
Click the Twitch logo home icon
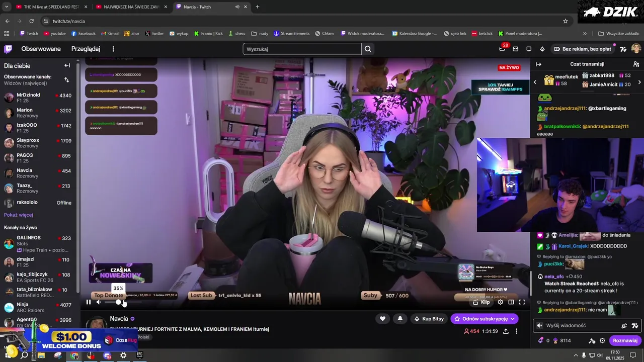(8, 49)
